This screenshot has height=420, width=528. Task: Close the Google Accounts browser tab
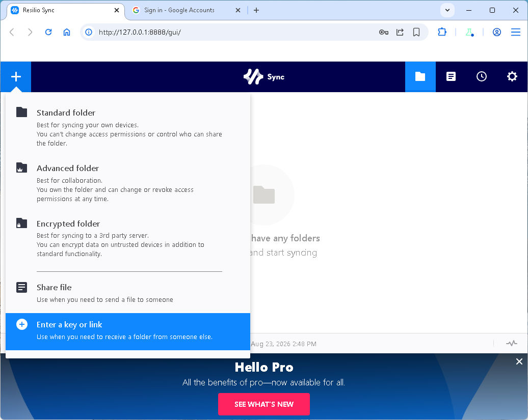click(x=237, y=10)
